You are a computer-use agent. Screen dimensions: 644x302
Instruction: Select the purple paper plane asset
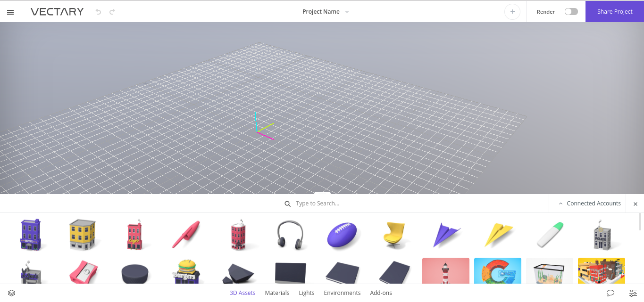[x=446, y=235]
